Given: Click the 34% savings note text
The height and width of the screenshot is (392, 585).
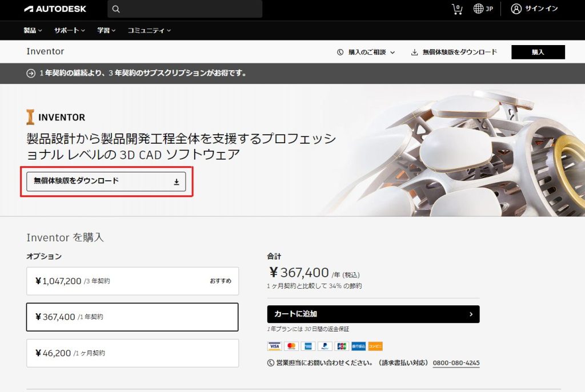Looking at the screenshot, I should coord(314,286).
